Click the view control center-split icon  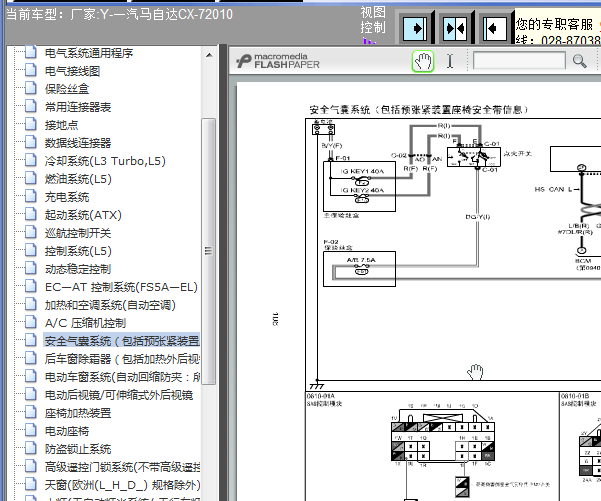click(x=455, y=28)
